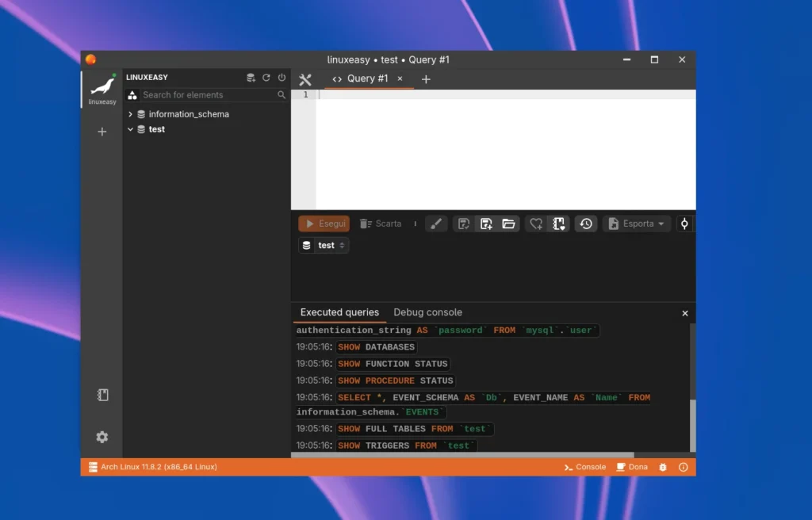This screenshot has width=812, height=520.
Task: Toggle the notes bookmark panel icon
Action: click(x=101, y=395)
